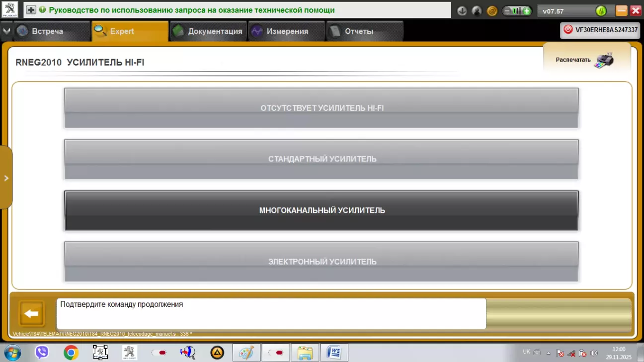
Task: Click the green flame icon next to version
Action: point(601,10)
